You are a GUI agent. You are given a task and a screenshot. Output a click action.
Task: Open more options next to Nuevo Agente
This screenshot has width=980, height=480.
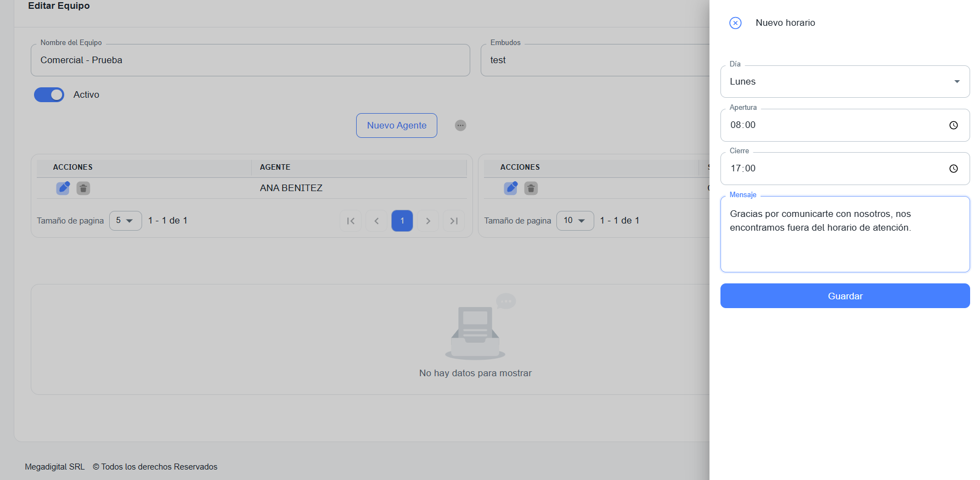click(x=460, y=126)
